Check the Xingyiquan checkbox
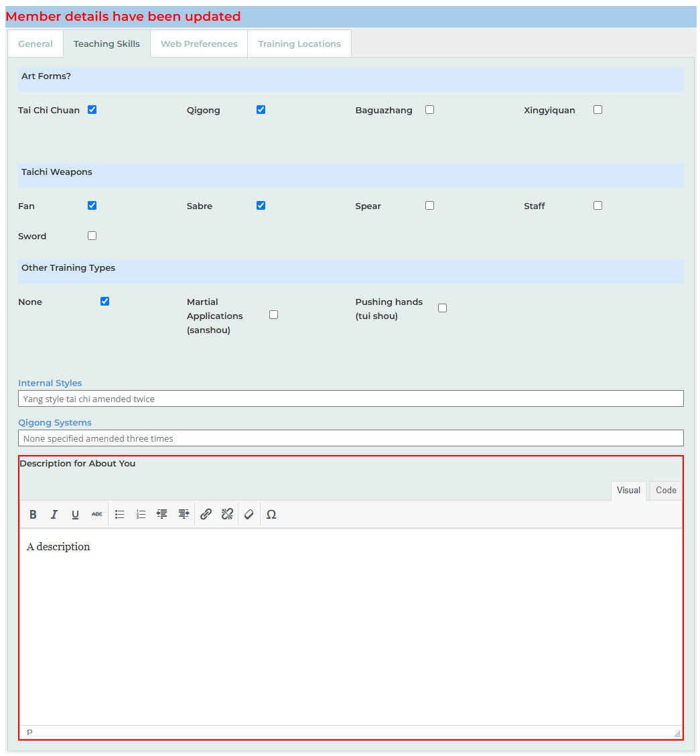 point(598,110)
